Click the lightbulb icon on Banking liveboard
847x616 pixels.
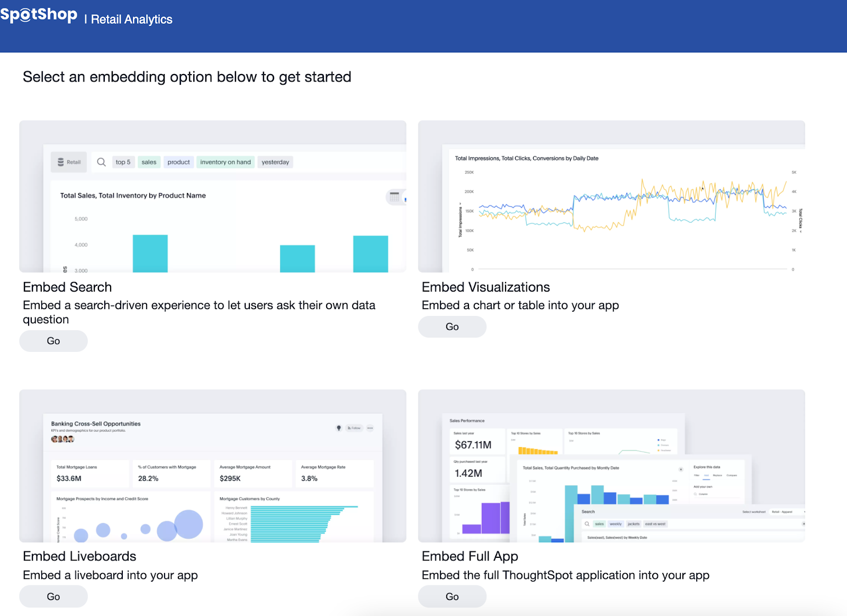tap(339, 428)
